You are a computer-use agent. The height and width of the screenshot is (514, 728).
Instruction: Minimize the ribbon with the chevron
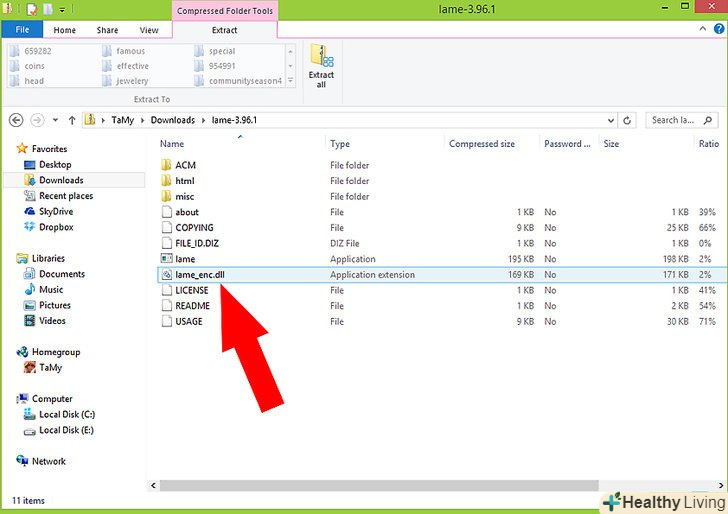702,29
